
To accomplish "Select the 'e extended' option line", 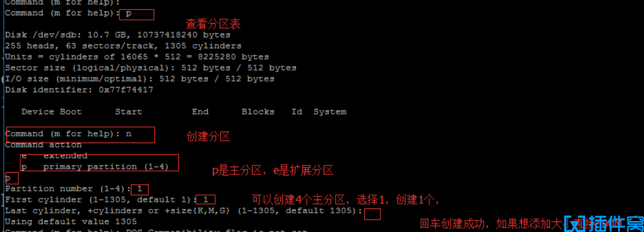I will (x=54, y=156).
